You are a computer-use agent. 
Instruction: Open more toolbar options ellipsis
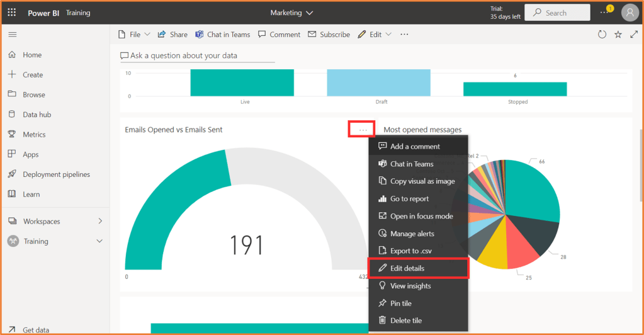click(x=404, y=35)
